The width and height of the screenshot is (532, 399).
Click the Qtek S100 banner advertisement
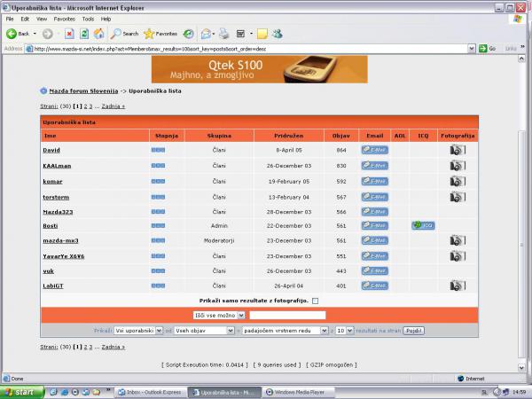(x=259, y=69)
